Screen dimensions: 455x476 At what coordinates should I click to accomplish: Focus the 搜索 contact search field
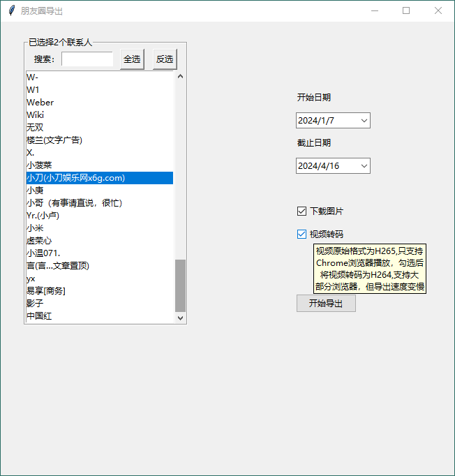tap(87, 59)
